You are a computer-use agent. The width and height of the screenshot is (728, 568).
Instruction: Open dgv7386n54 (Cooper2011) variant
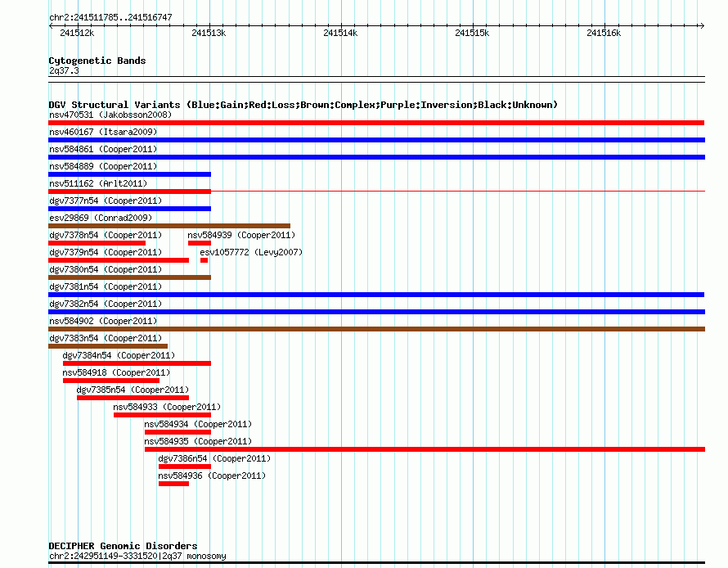(x=214, y=458)
